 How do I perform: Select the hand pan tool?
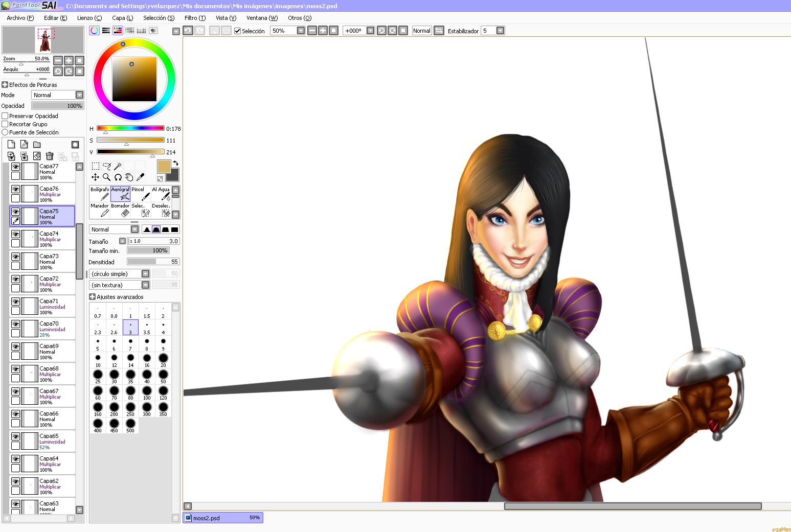point(129,177)
